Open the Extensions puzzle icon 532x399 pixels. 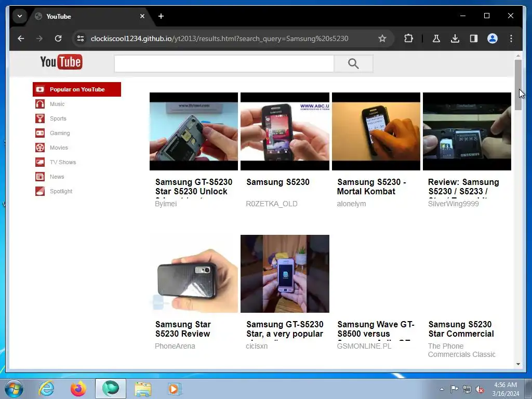pos(408,38)
